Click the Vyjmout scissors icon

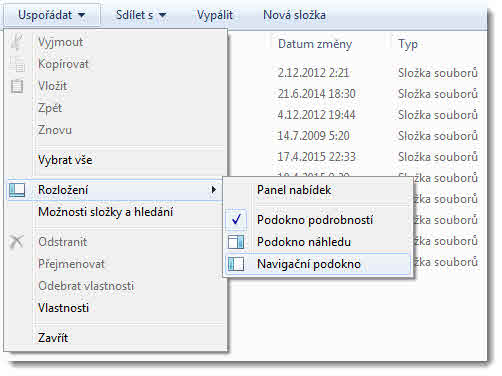click(17, 42)
